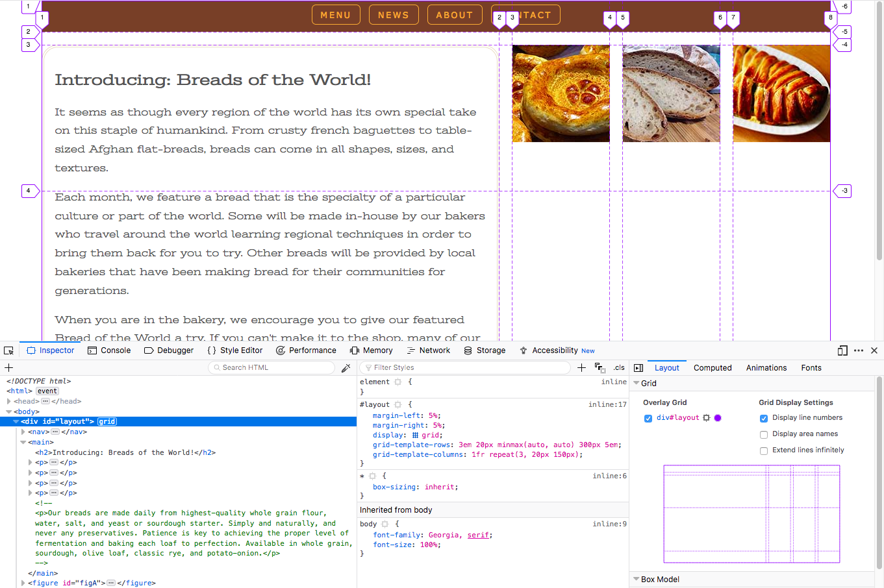Toggle the 3-pane inspector sidebar icon
This screenshot has width=884, height=588.
[638, 368]
